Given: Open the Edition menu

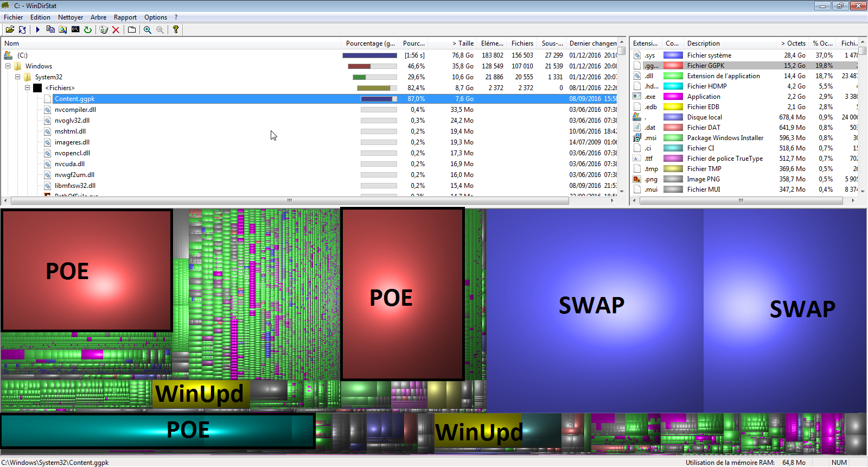Looking at the screenshot, I should [40, 17].
